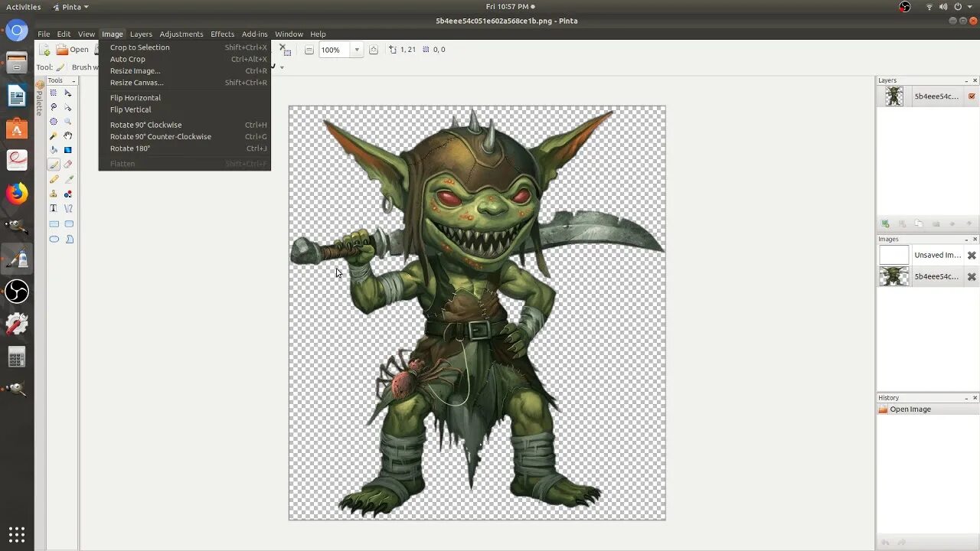Toggle visibility checkbox of layer 5b4eee54c
The height and width of the screenshot is (551, 980).
point(972,96)
